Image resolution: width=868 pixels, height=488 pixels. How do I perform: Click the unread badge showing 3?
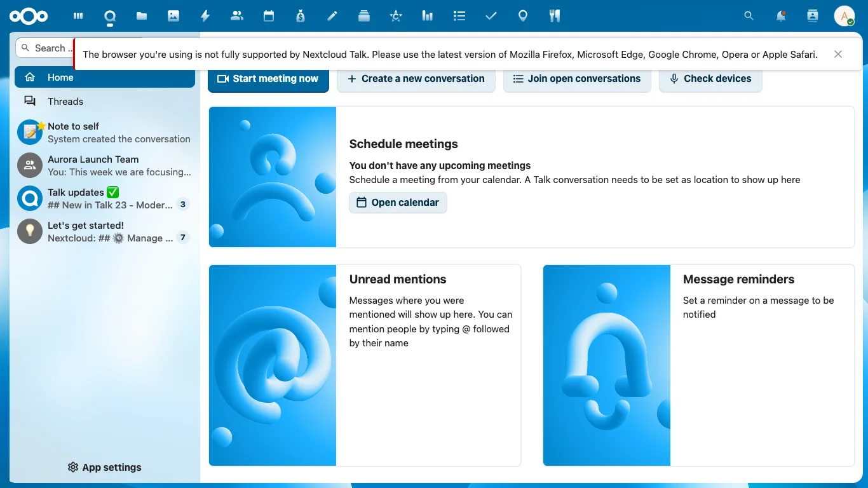pos(183,205)
